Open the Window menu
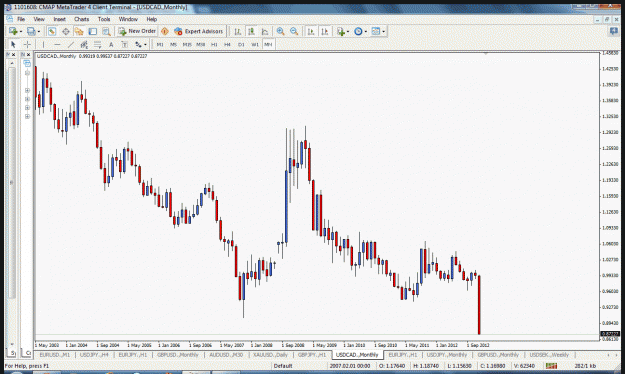The height and width of the screenshot is (374, 625). tap(128, 19)
